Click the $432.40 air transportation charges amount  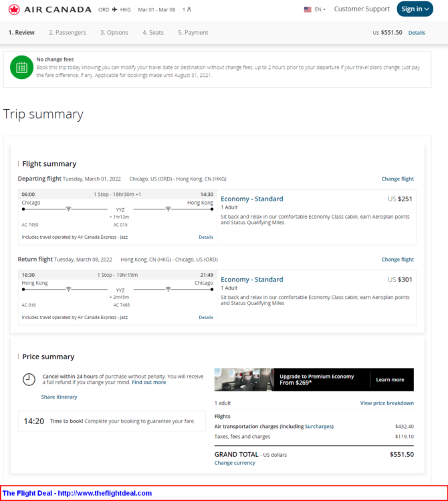coord(405,427)
